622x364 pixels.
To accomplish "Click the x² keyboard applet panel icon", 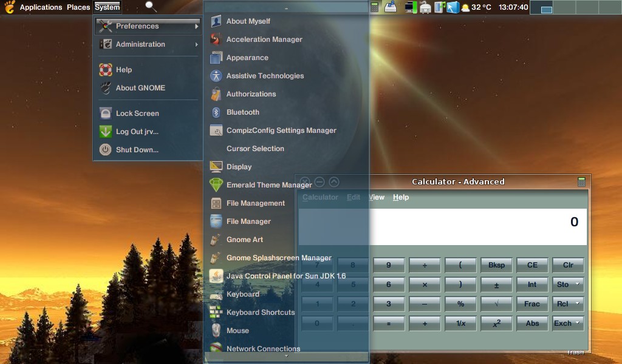I will [x=391, y=7].
